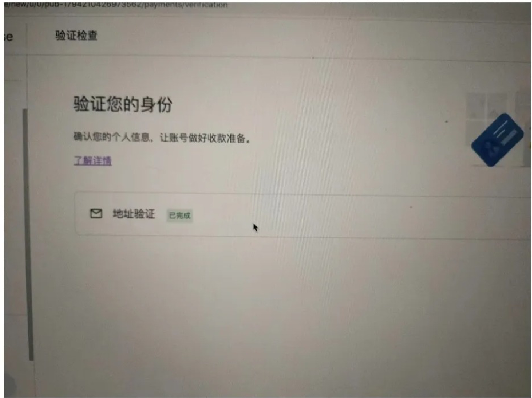Click the gray vertical scrollbar in left sidebar
The width and height of the screenshot is (532, 398).
coord(28,234)
